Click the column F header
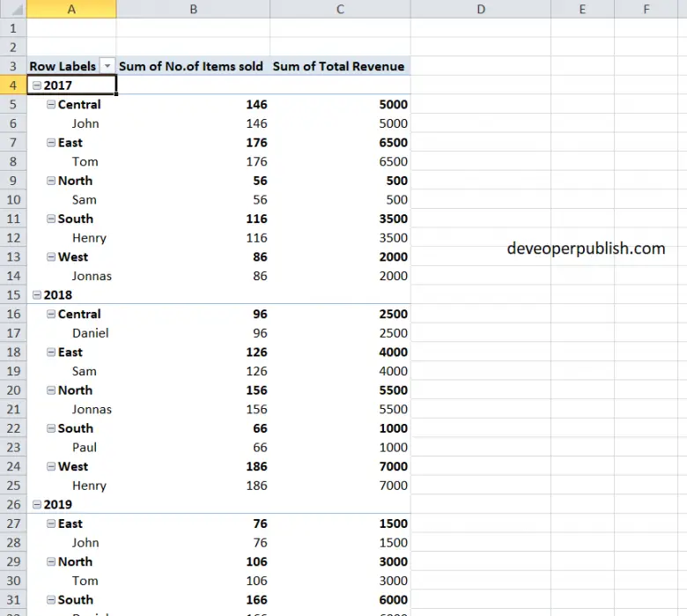 646,9
